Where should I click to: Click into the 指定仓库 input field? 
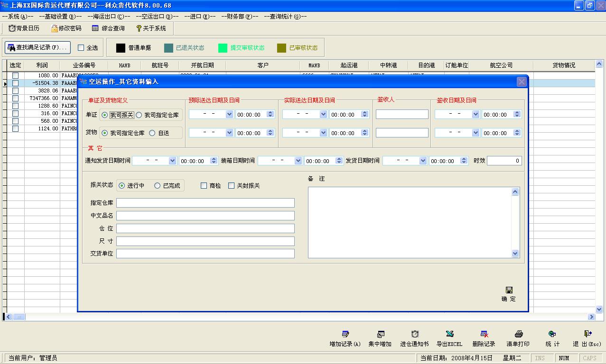pos(205,203)
